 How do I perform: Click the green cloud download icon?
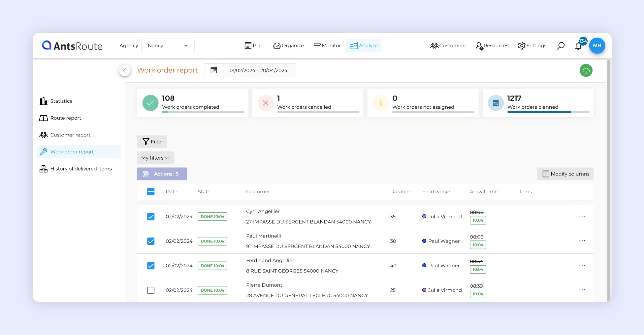[x=586, y=70]
